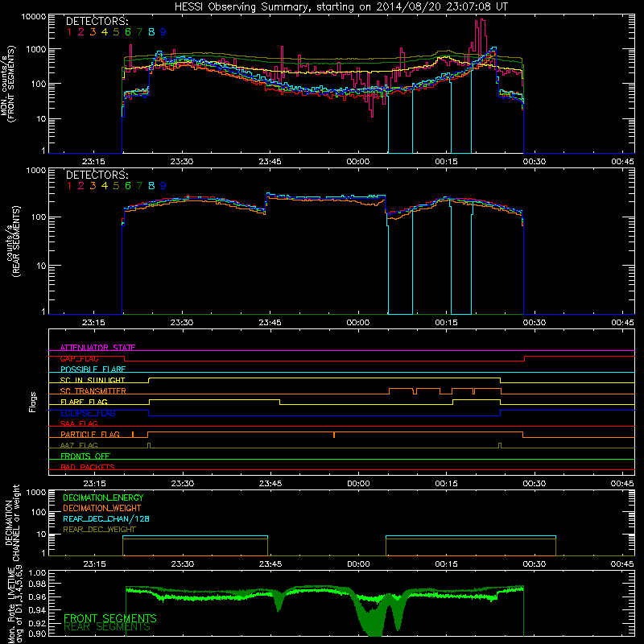The image size is (644, 644).
Task: Click the 0.92 tick on the livetime axis
Action: 38,622
